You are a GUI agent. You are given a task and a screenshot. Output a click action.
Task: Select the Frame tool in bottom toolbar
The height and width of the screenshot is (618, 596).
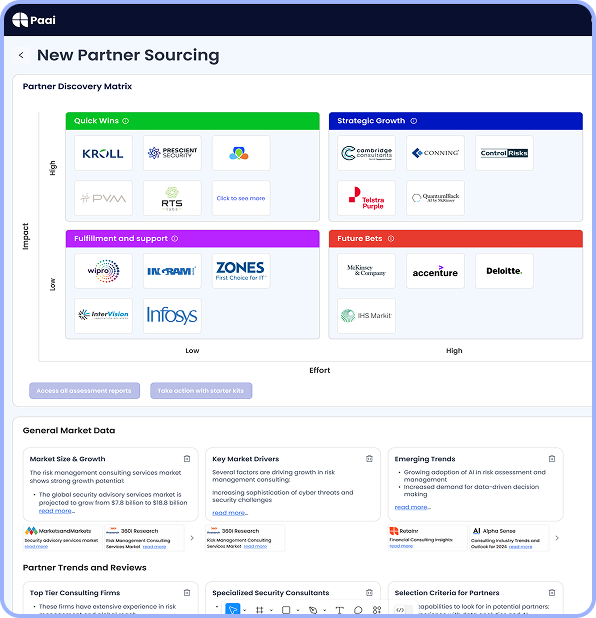259,610
